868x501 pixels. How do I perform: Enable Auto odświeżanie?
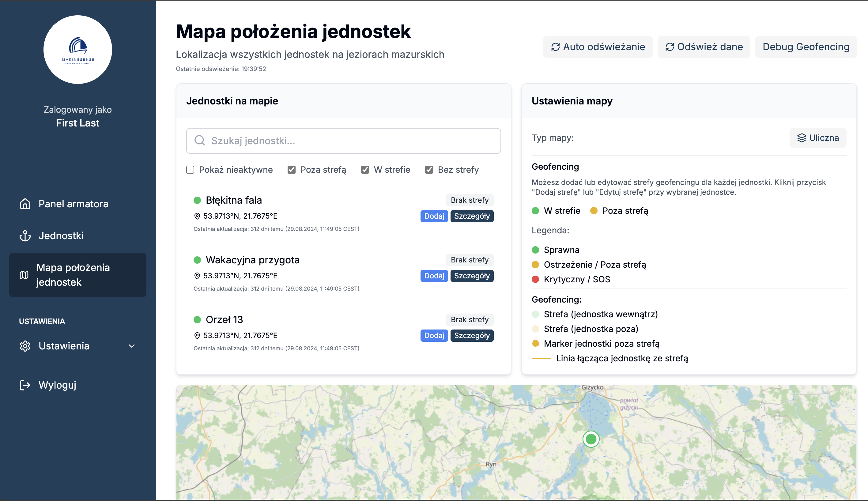(x=598, y=47)
